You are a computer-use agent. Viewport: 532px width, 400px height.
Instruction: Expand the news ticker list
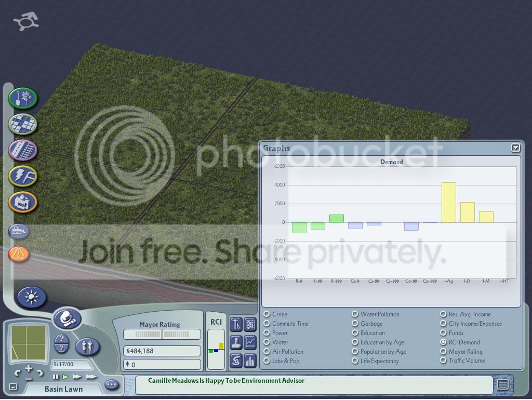503,384
